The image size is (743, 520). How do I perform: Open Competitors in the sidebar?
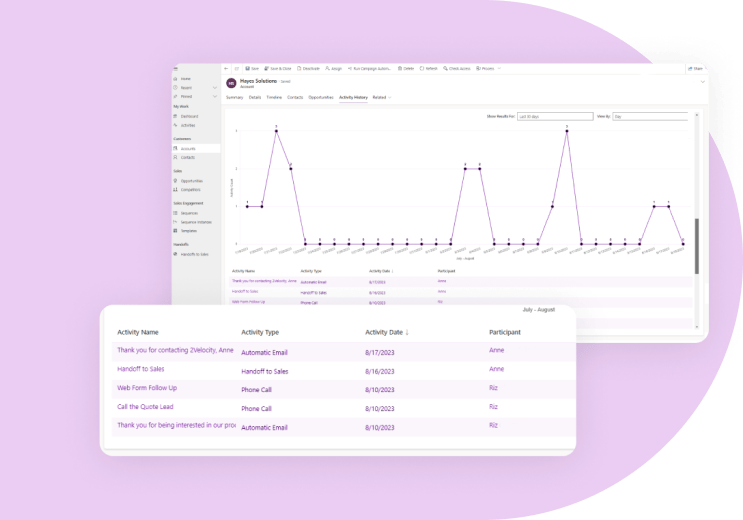click(190, 189)
